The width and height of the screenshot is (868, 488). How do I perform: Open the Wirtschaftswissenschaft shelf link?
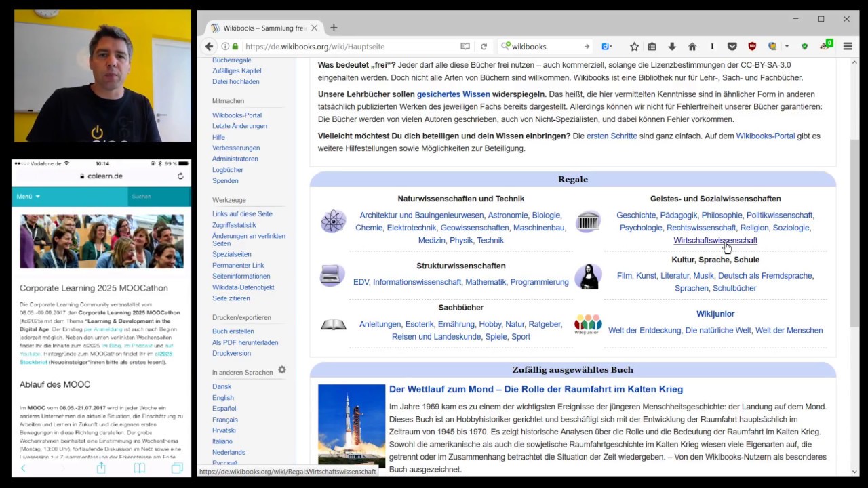click(715, 240)
